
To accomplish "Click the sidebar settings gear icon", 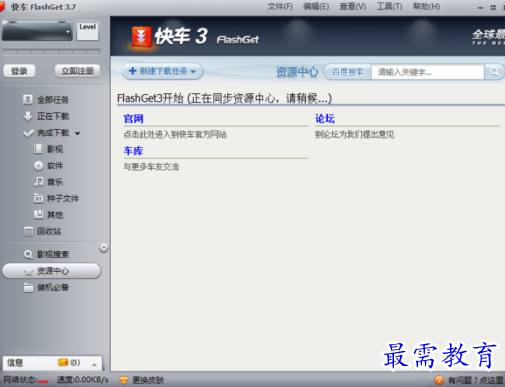I will tap(104, 248).
